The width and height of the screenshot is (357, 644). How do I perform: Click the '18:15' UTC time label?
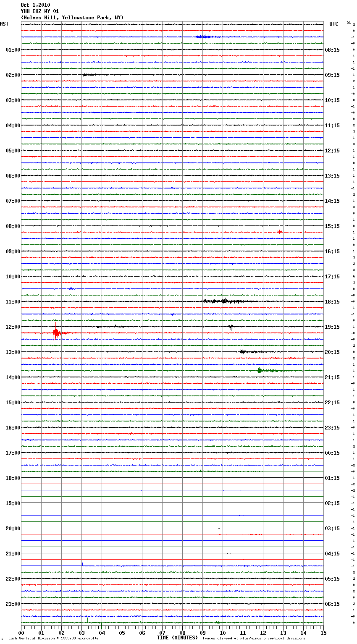click(332, 302)
